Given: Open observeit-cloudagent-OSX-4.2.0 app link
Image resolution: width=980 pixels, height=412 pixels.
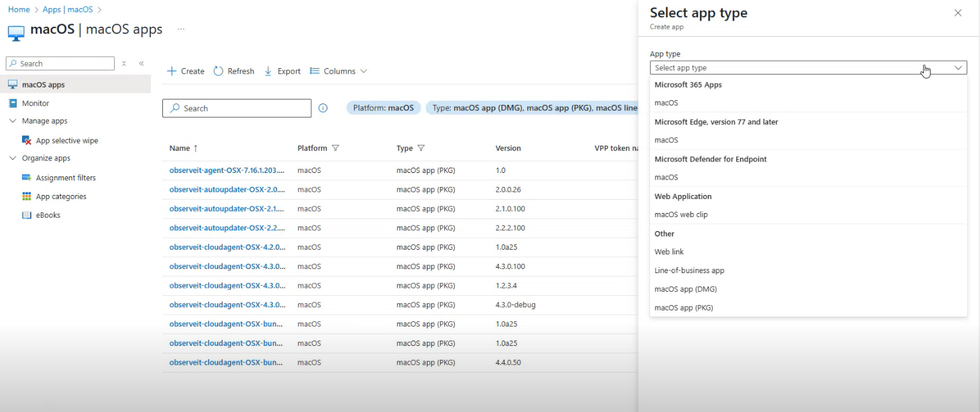Looking at the screenshot, I should (227, 247).
